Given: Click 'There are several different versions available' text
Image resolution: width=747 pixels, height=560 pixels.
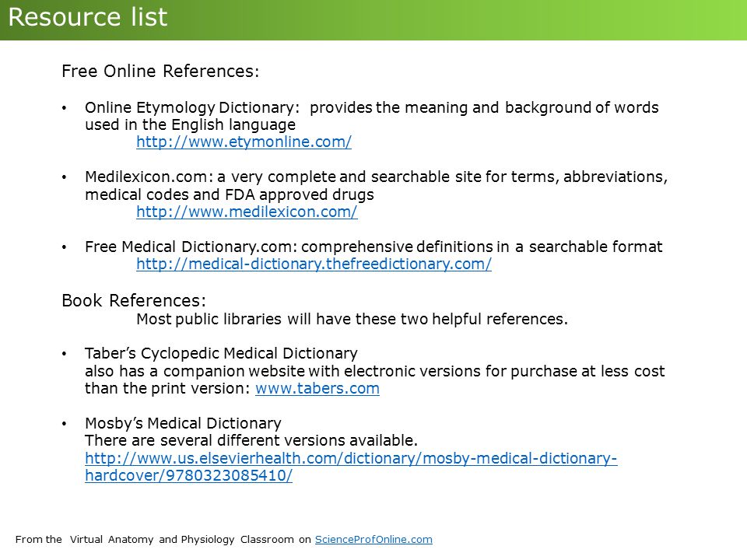Looking at the screenshot, I should click(251, 440).
